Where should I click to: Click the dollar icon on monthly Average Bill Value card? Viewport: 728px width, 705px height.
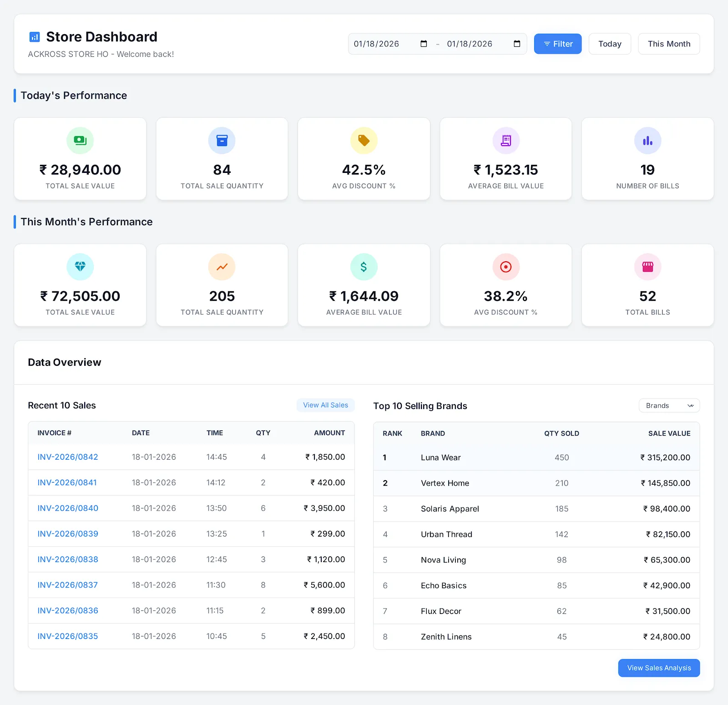(x=364, y=267)
